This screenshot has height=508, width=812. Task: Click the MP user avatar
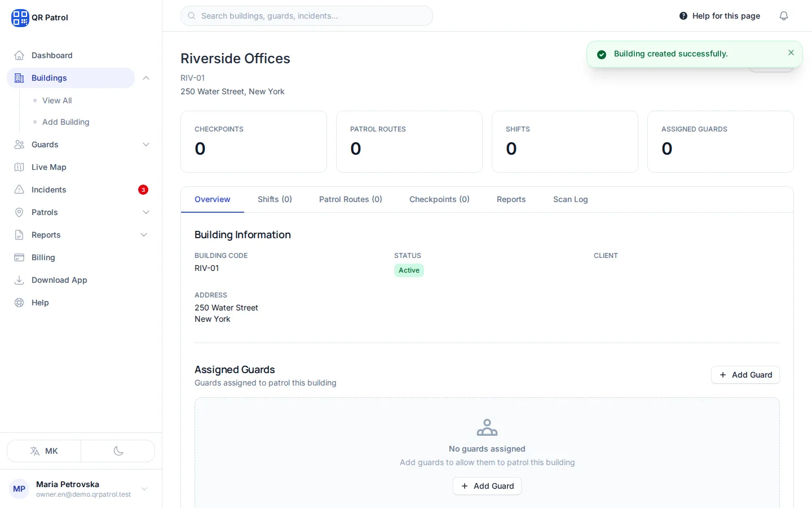[x=19, y=489]
